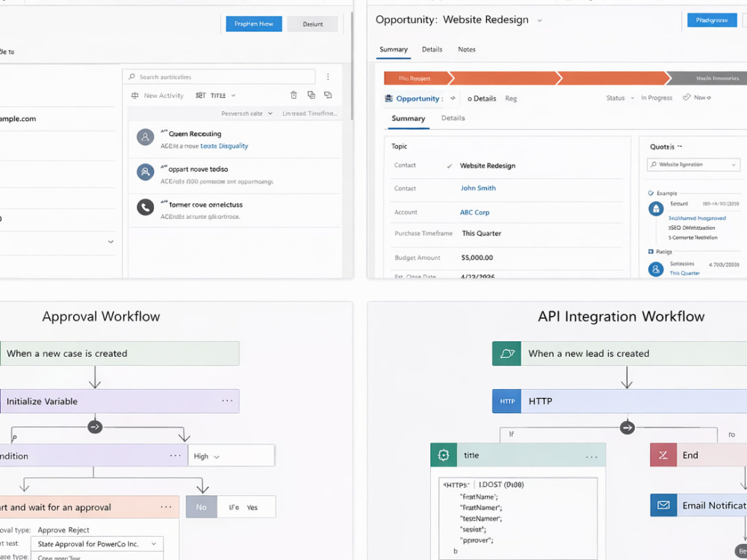The width and height of the screenshot is (747, 560).
Task: Select the When a new case is created trigger
Action: click(x=119, y=353)
